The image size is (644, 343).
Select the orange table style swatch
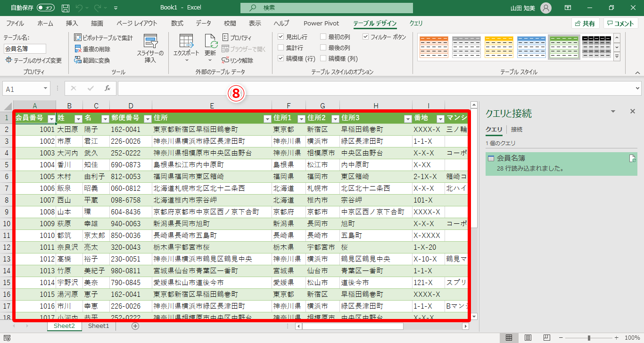[x=433, y=47]
